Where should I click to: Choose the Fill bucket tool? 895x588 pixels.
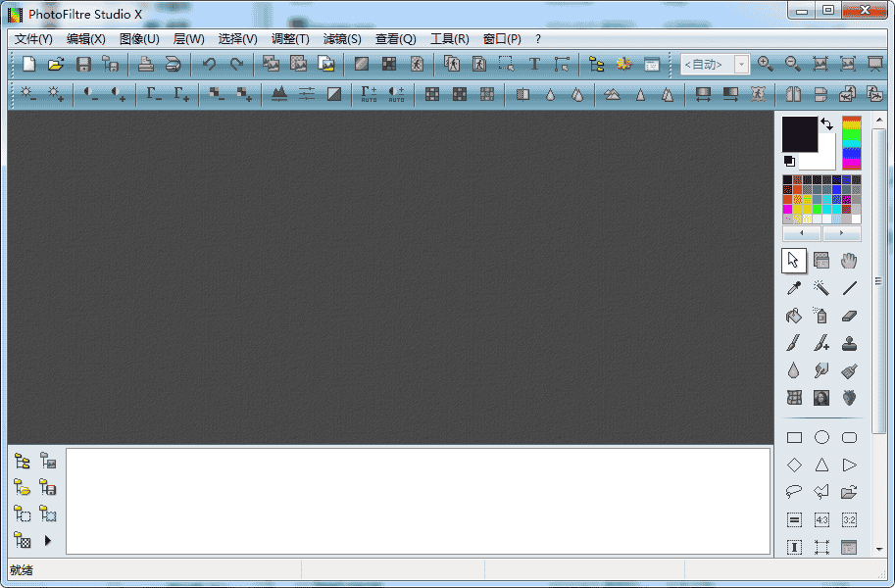coord(795,315)
